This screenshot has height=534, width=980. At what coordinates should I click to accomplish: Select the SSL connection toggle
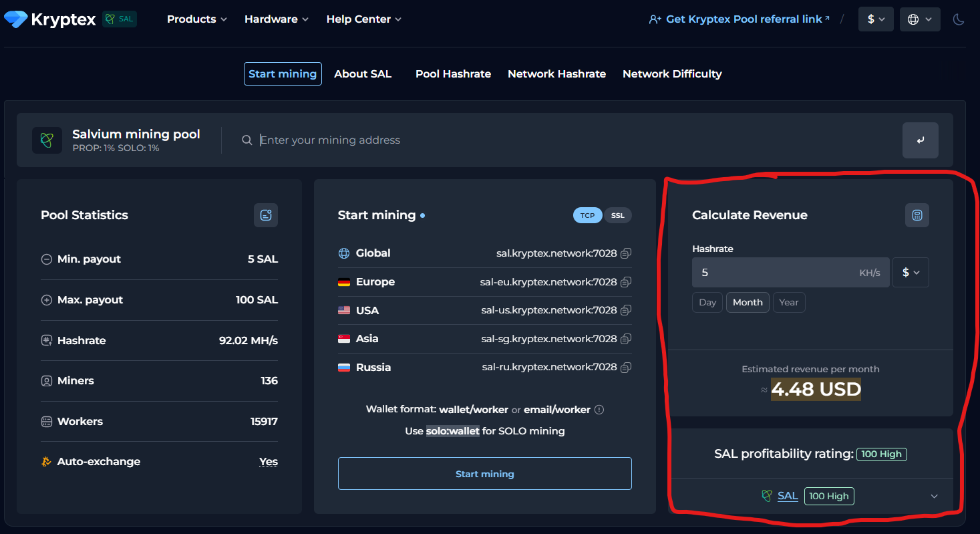click(x=617, y=215)
